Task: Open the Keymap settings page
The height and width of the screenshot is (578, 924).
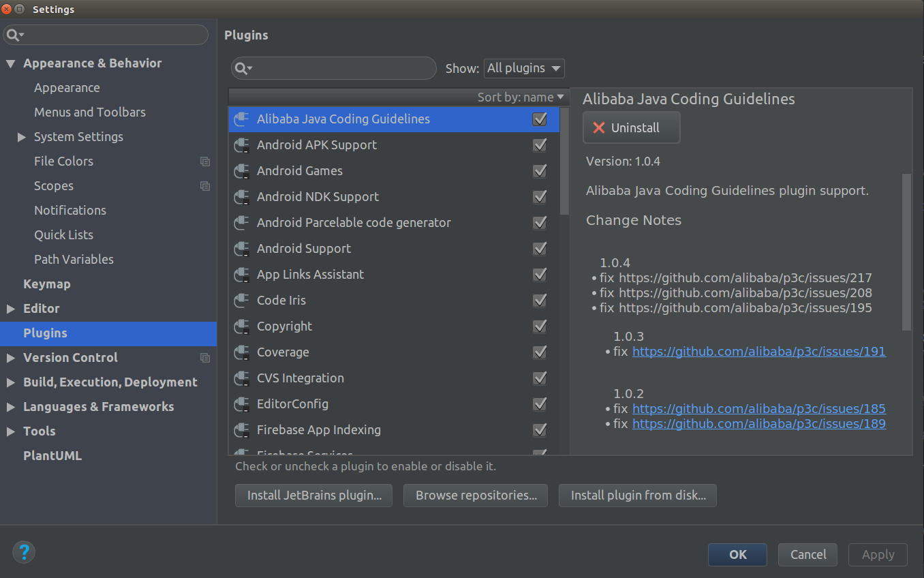Action: tap(46, 284)
